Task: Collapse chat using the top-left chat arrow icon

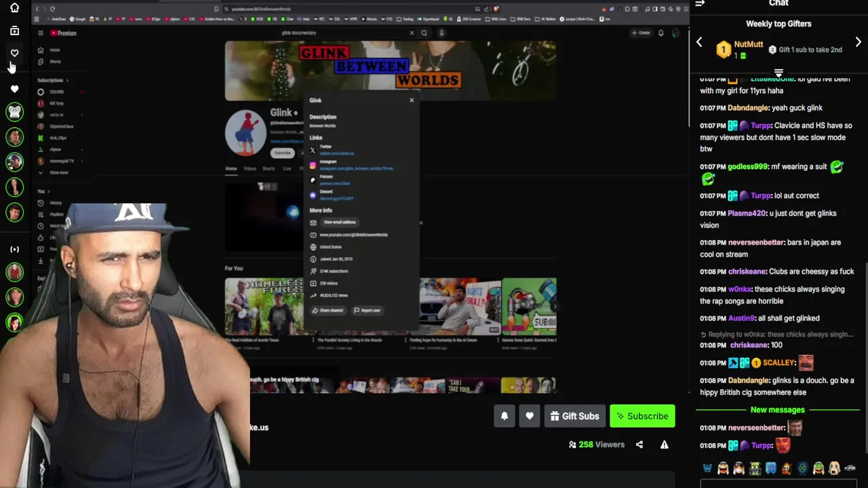Action: (x=700, y=3)
